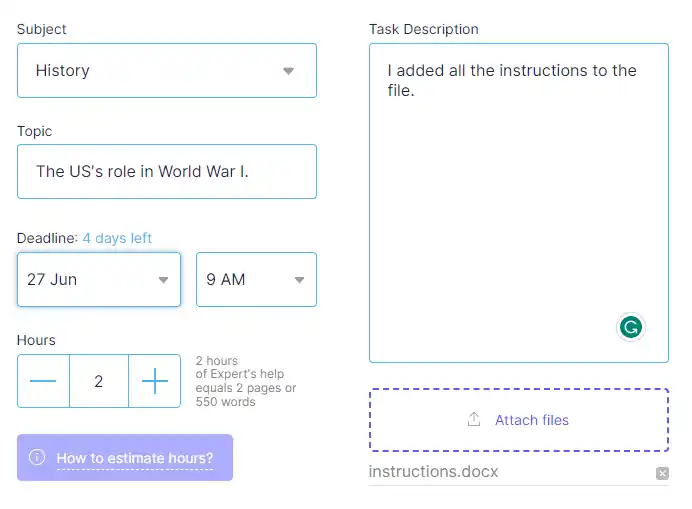Click the Topic label
Screen dimensions: 692x509
point(34,131)
